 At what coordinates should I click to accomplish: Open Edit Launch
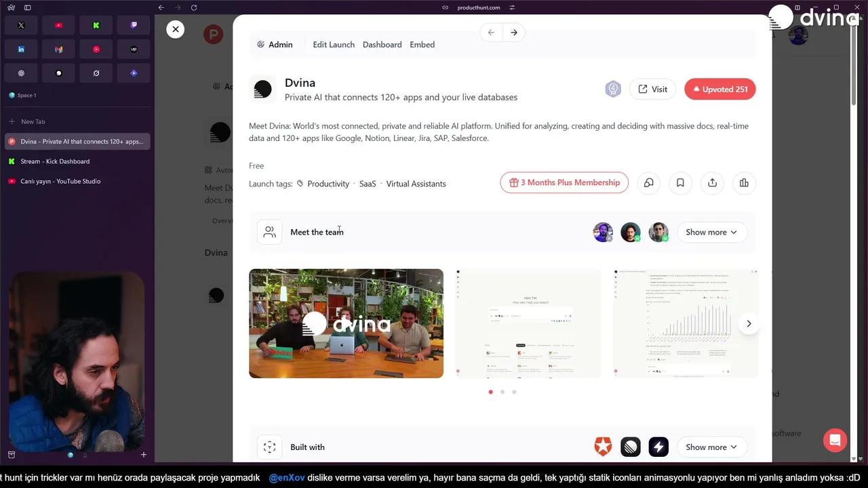click(x=334, y=45)
